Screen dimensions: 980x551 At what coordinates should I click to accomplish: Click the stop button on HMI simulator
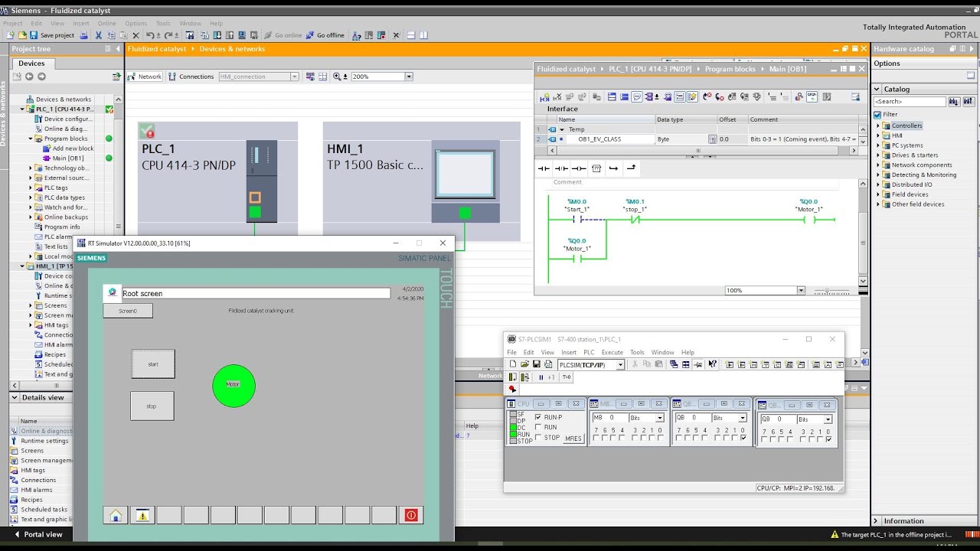pyautogui.click(x=152, y=406)
